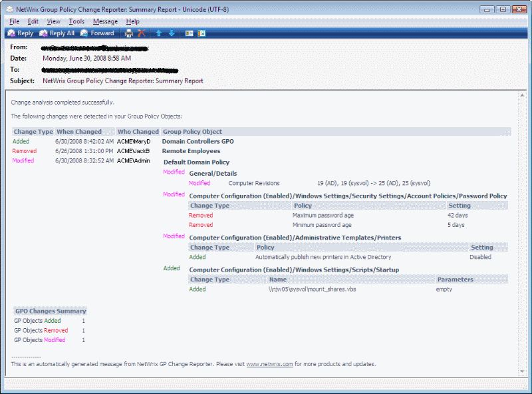Screen dimensions: 532x394
Task: Click the rightmost toolbar icon
Action: point(201,33)
